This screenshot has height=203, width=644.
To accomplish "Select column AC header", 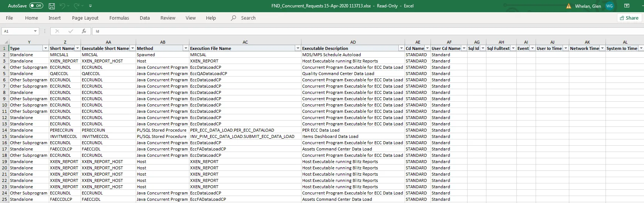I will [x=245, y=42].
